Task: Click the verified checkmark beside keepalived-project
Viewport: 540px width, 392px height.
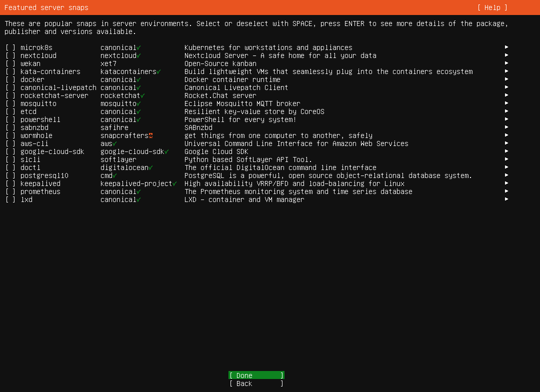Action: [174, 183]
